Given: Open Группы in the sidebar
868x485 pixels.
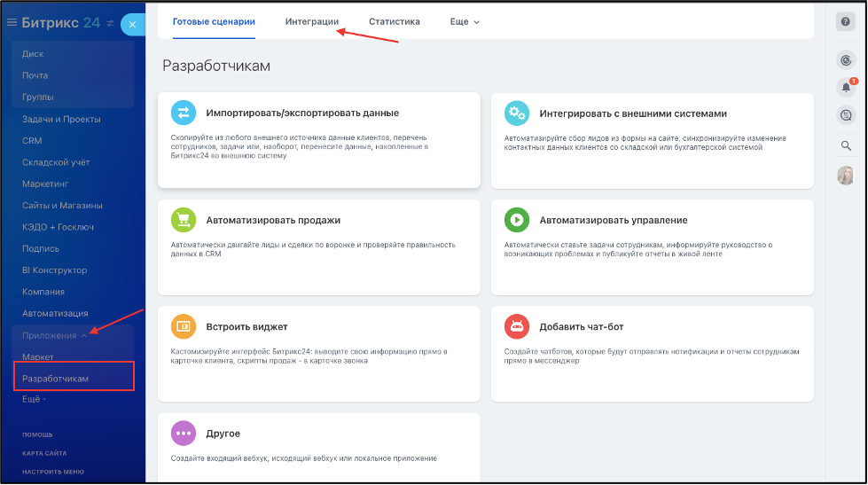Looking at the screenshot, I should click(x=37, y=97).
